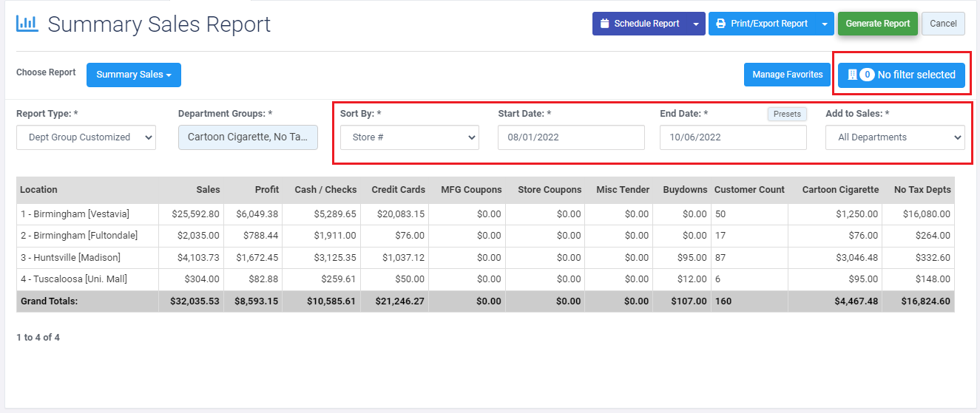Click the $95.00 buydowns value

pyautogui.click(x=692, y=258)
